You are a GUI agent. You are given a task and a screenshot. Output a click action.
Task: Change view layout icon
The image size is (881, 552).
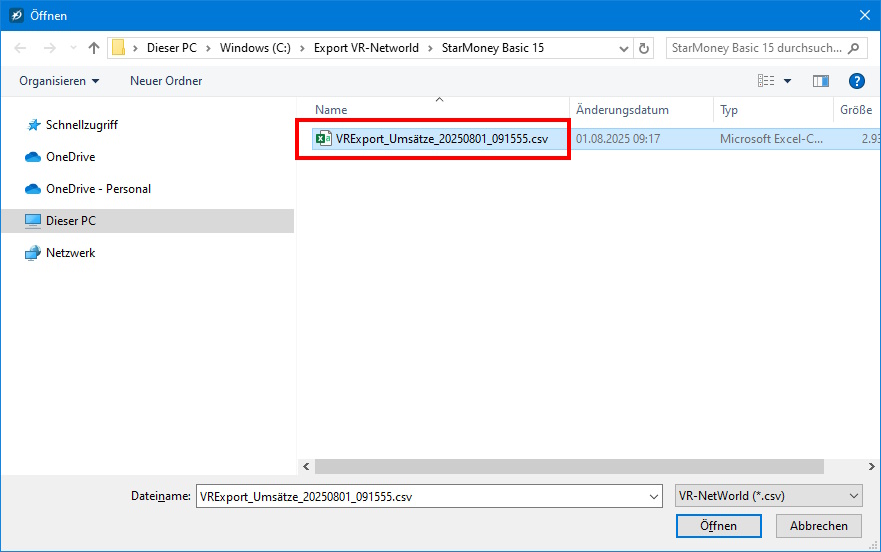[x=766, y=81]
